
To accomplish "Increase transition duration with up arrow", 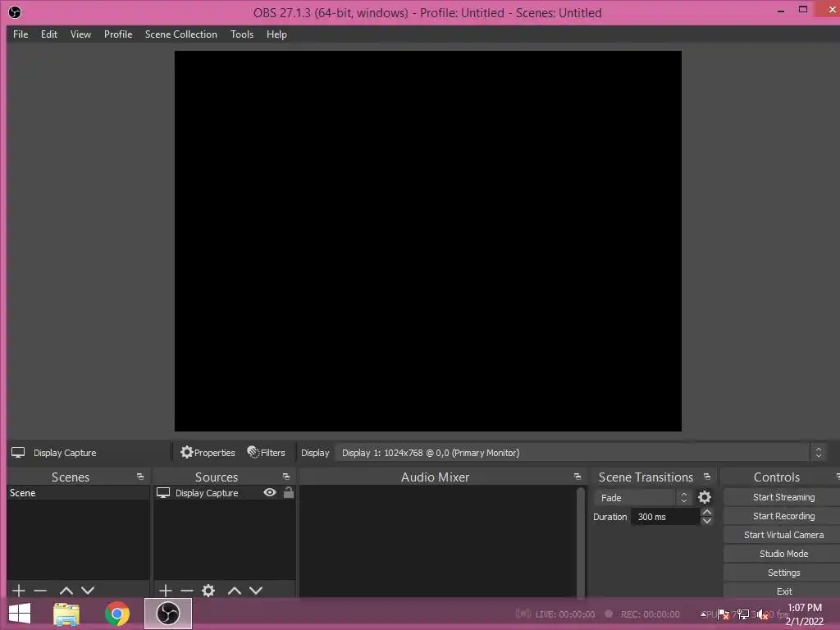I will click(x=707, y=512).
